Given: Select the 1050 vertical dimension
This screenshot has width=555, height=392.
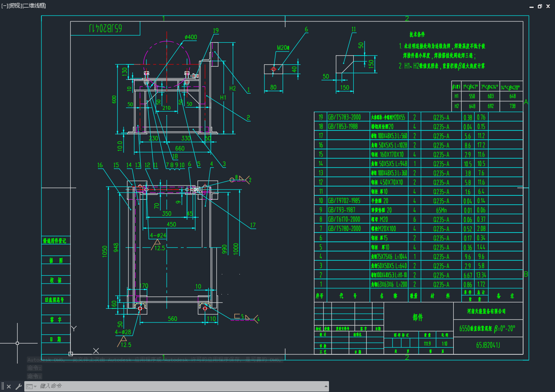Looking at the screenshot, I should tap(105, 251).
